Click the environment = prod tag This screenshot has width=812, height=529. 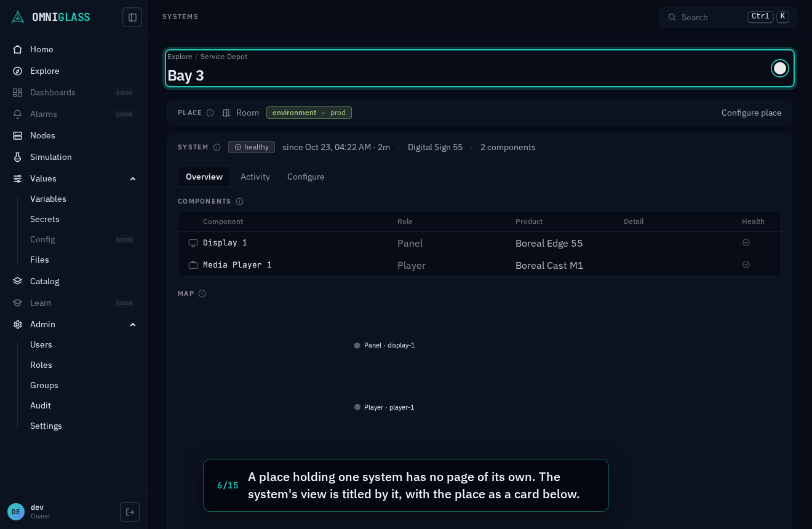pos(309,113)
